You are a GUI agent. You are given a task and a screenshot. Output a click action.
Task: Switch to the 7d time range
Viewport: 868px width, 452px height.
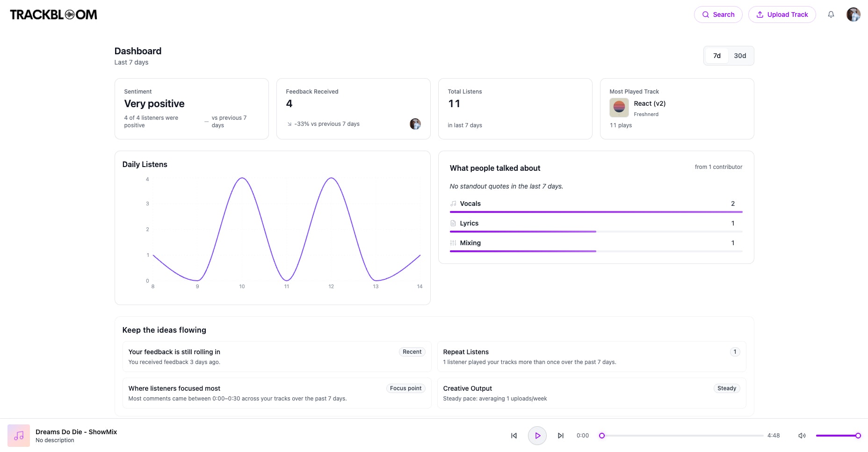tap(716, 56)
